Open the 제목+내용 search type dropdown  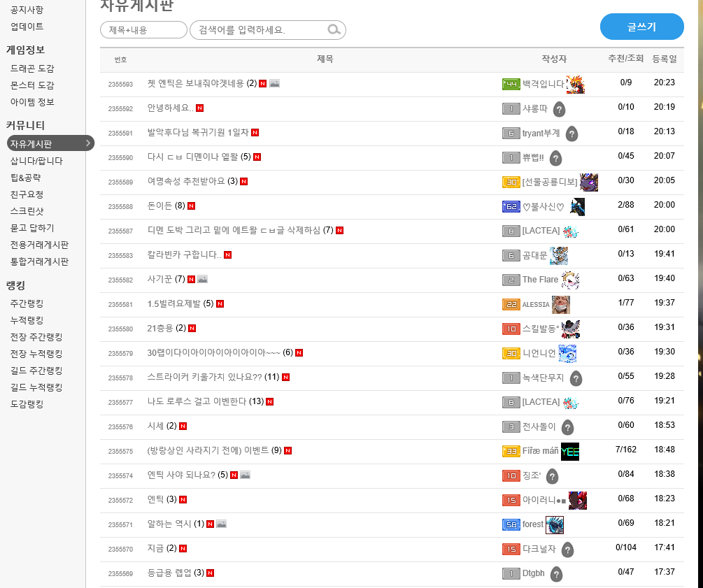point(143,30)
